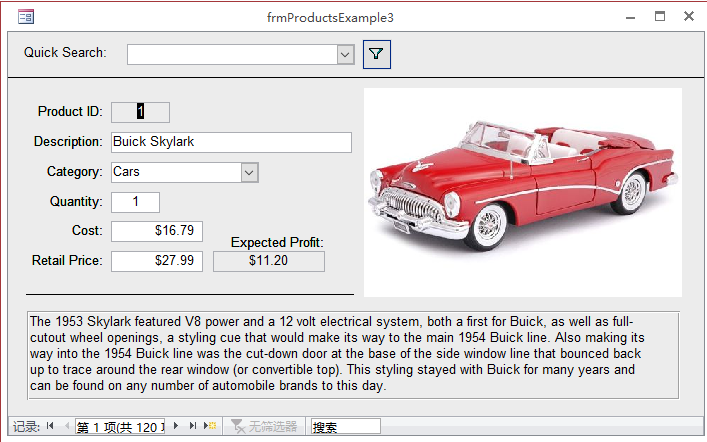Click the 记录 label in navigation bar
707x442 pixels.
(x=26, y=427)
